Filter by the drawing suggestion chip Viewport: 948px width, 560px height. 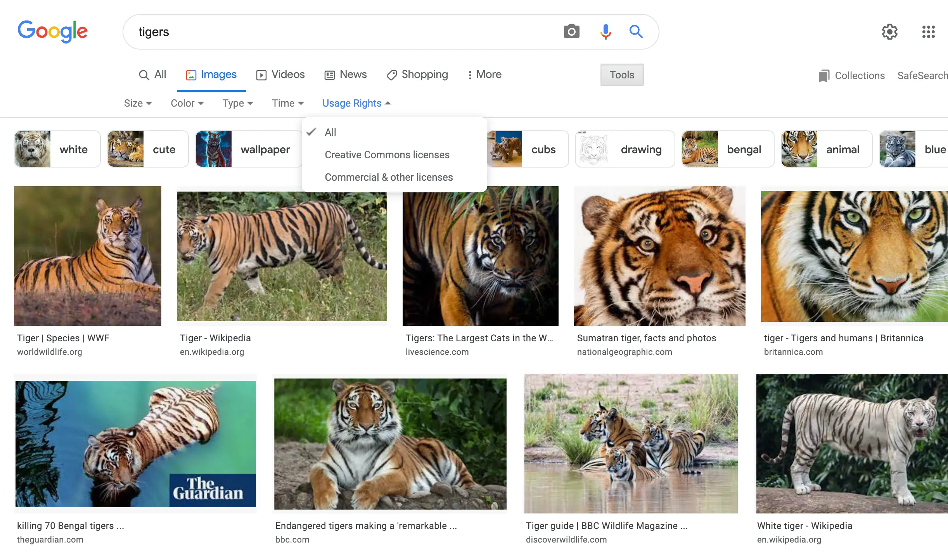coord(625,149)
